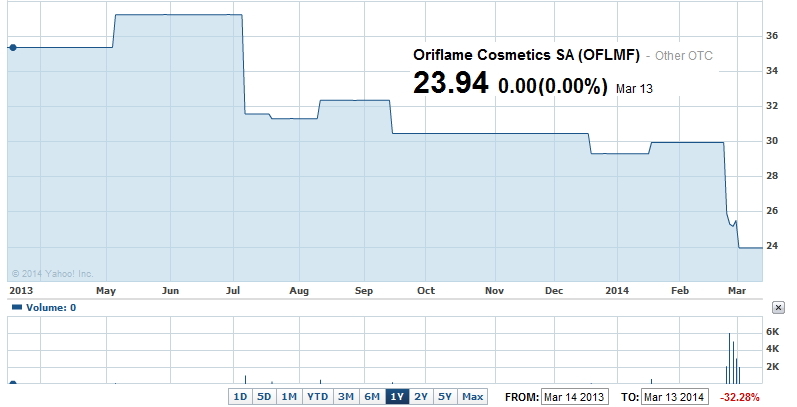The width and height of the screenshot is (797, 407).
Task: Click the 2013 axis label
Action: point(21,291)
